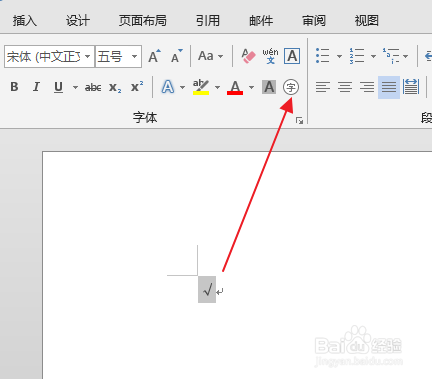Toggle superscript formatting
Screen dimensions: 432x379
137,87
